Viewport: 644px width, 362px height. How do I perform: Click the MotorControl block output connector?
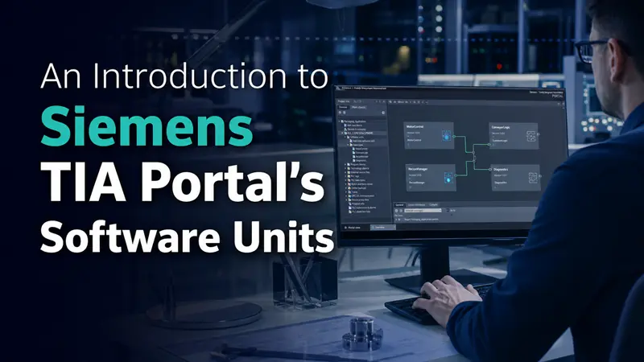click(x=454, y=136)
